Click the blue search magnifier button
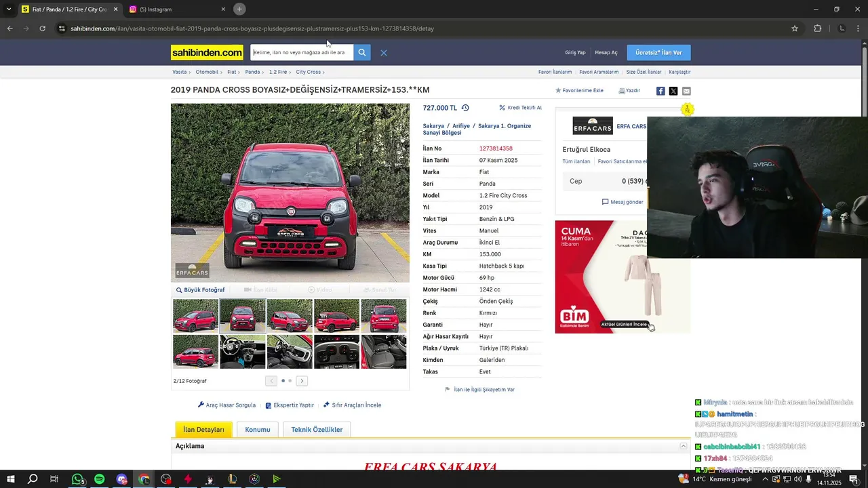 tap(362, 52)
